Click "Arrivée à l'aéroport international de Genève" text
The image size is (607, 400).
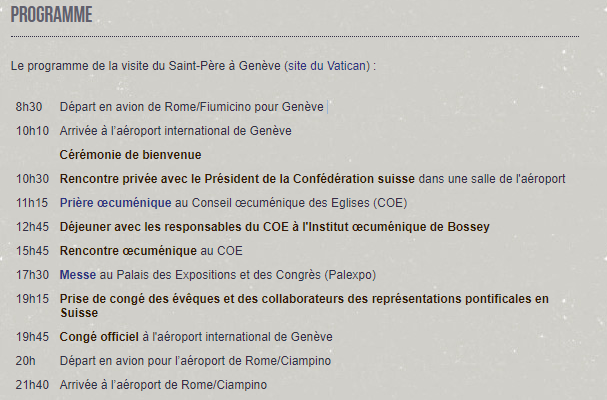click(175, 131)
